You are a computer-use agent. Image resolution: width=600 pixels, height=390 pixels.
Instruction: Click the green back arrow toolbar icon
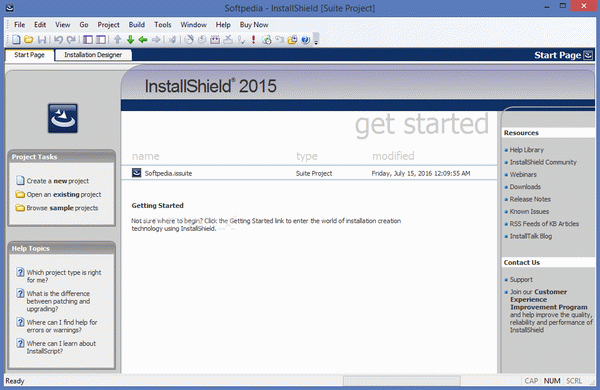coord(143,39)
